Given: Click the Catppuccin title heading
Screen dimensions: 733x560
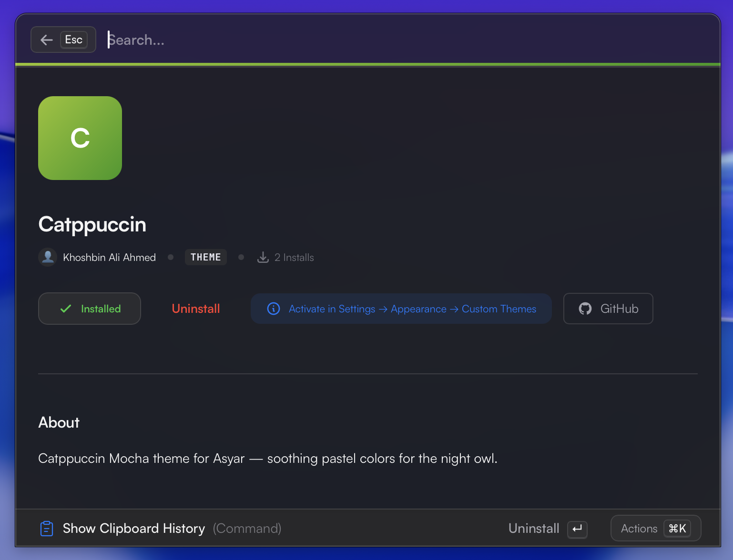Looking at the screenshot, I should pos(92,224).
